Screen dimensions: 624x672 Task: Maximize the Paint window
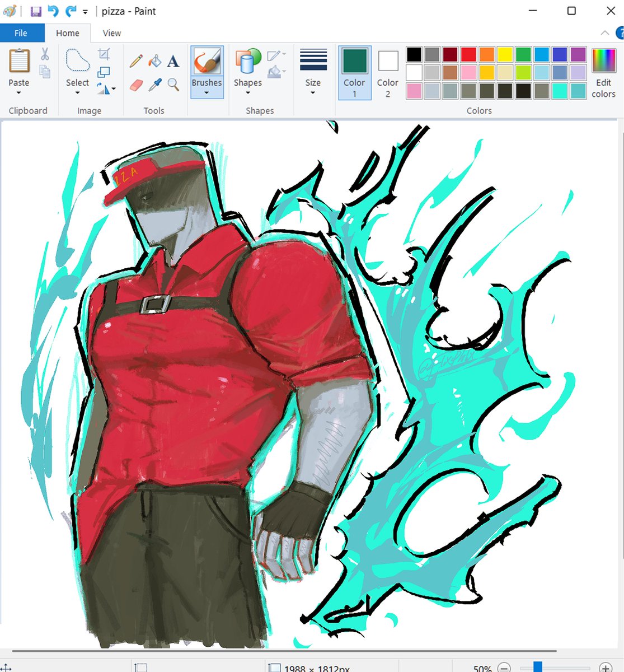[571, 11]
